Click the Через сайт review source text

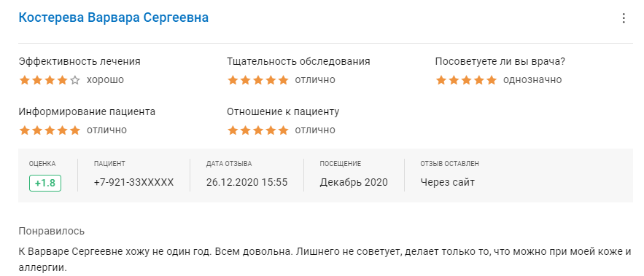[x=447, y=183]
